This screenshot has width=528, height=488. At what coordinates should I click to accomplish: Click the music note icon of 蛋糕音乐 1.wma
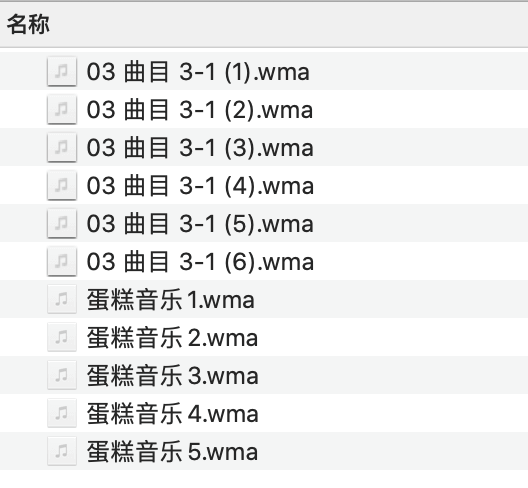click(x=62, y=299)
